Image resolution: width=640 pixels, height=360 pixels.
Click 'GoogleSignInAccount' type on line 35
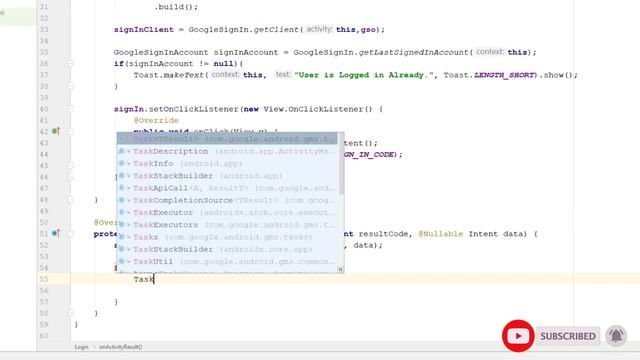pos(161,52)
